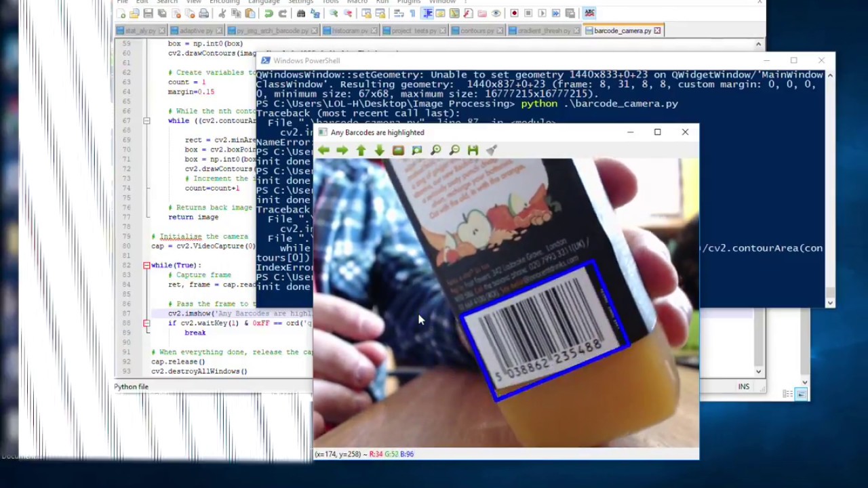Close the barcode_camera.py tab
The height and width of the screenshot is (488, 868).
point(657,30)
